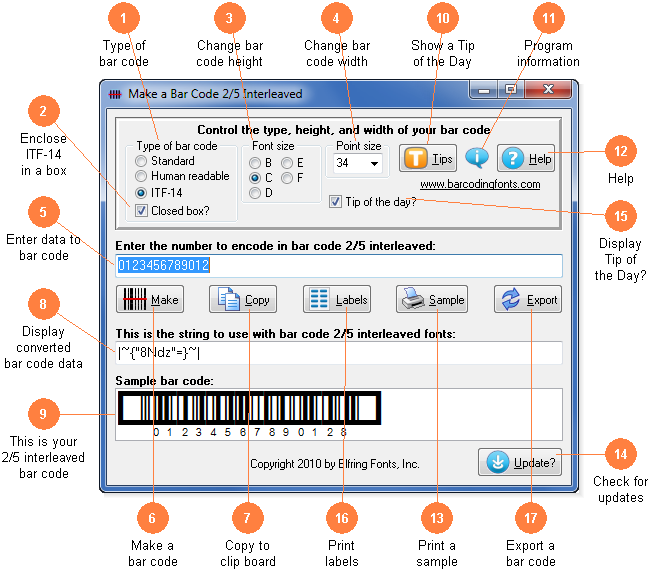Print a Sample bar code
This screenshot has height=571, width=651.
(432, 299)
